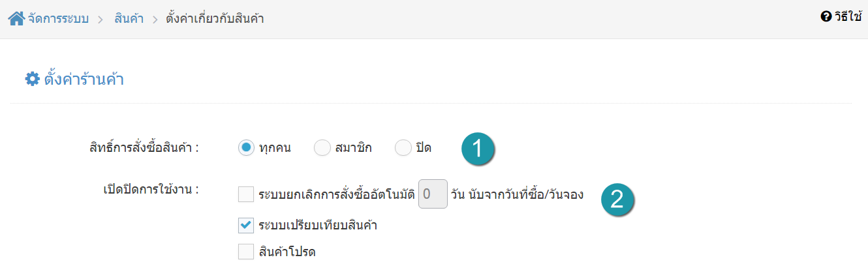Click the ตั้งค่าร้านค้า section heading

click(x=84, y=80)
